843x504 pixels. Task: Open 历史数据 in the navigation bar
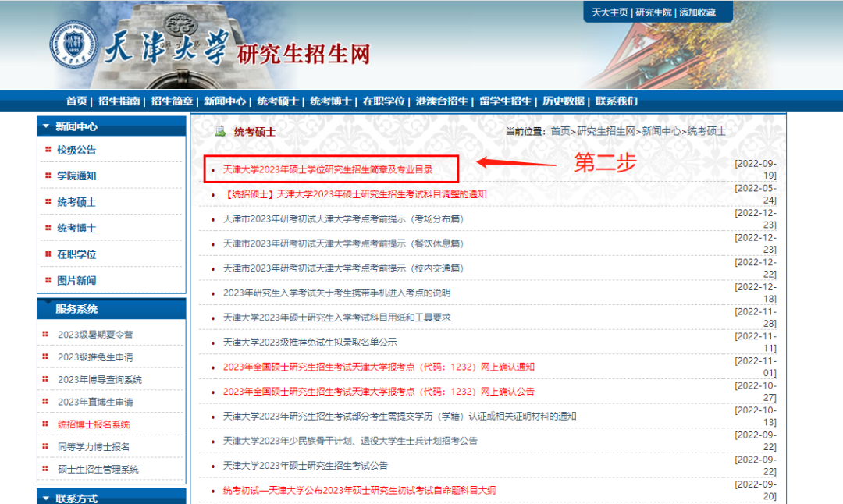coord(564,101)
